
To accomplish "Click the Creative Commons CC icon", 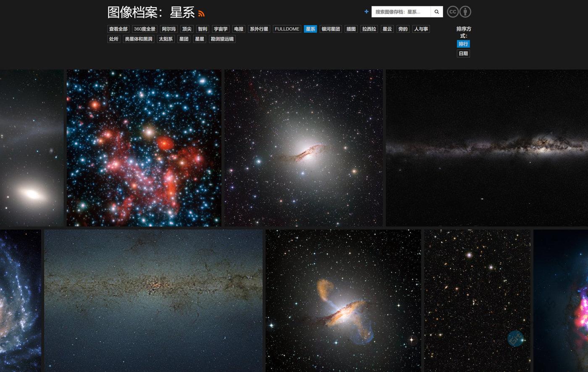I will pos(452,12).
